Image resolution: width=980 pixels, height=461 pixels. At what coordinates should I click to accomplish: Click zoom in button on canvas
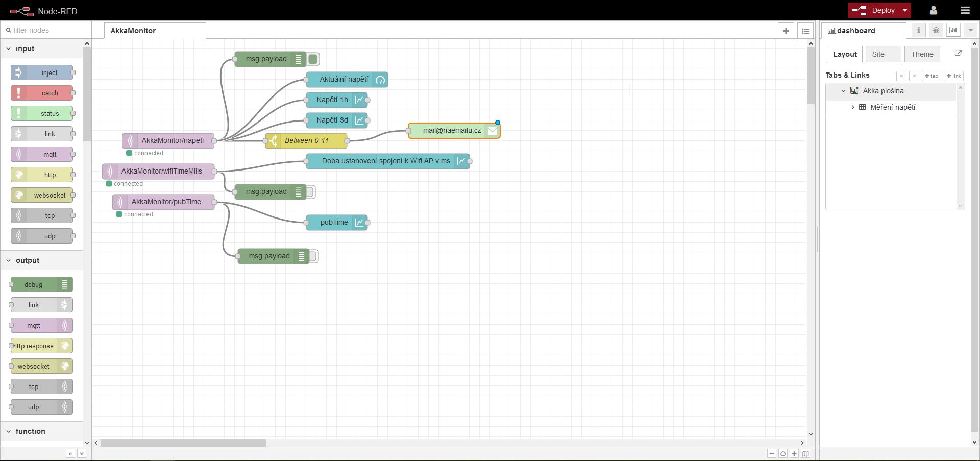(x=794, y=453)
